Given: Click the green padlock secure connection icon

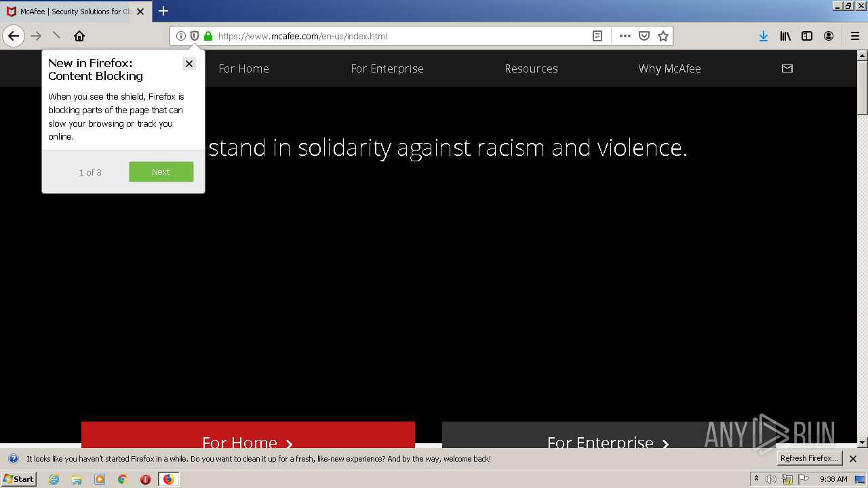Looking at the screenshot, I should (x=208, y=36).
